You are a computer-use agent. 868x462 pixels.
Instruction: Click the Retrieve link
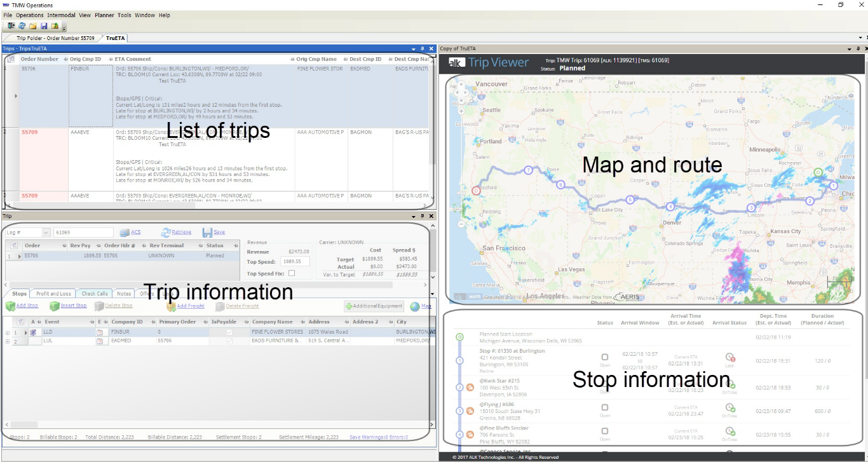click(x=181, y=233)
